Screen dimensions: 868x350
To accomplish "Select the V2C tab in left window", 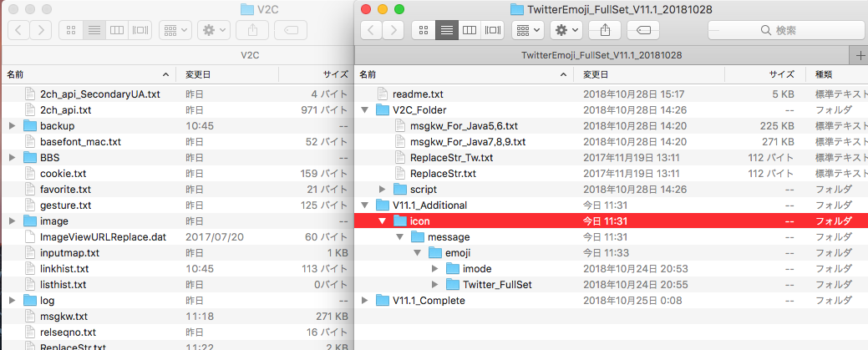I will coord(250,55).
